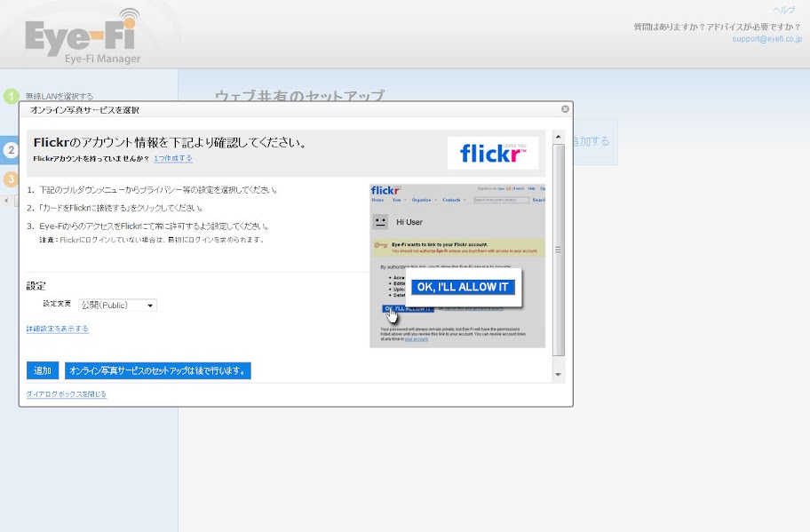Select the 無線LANを選択する step
810x532 pixels.
[59, 96]
